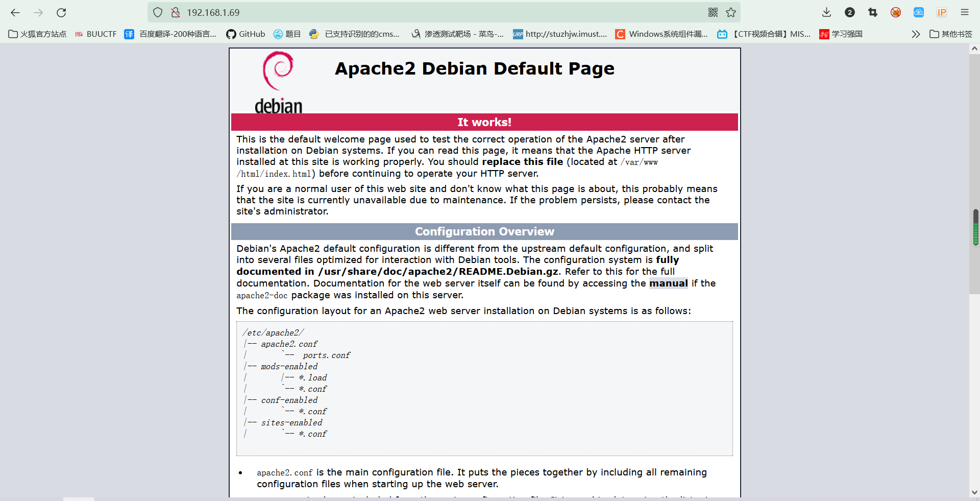Open the QR code icon in the address bar

(x=713, y=12)
